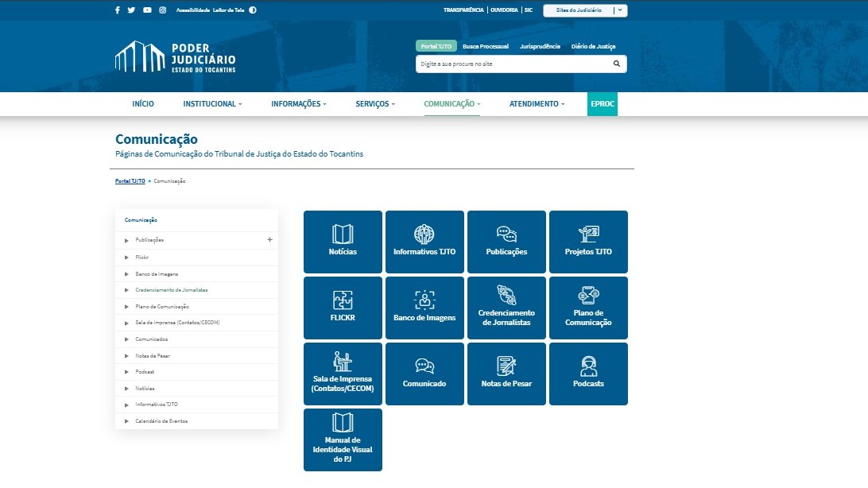Viewport: 868px width, 488px height.
Task: Open the Podcasts tile with headset icon
Action: coord(588,374)
